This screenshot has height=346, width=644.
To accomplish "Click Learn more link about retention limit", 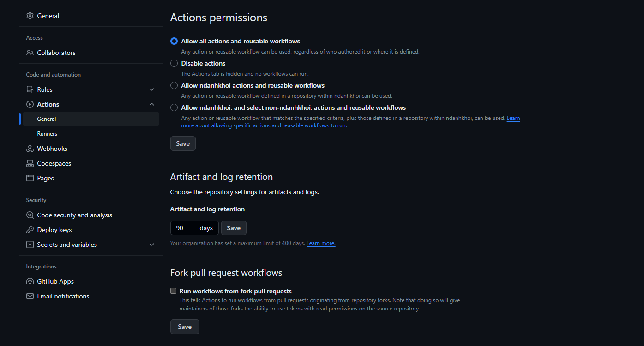I will point(321,243).
